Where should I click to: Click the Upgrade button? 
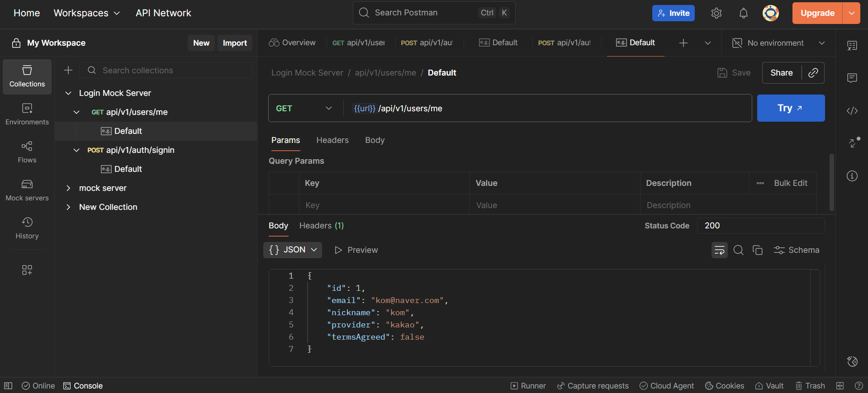coord(817,13)
